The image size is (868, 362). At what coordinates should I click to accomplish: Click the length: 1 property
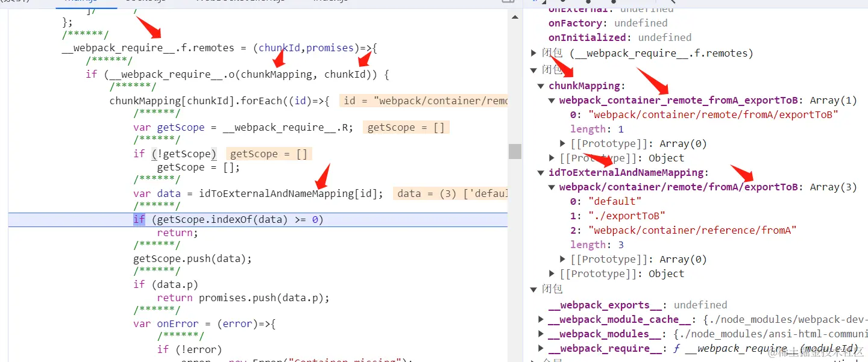click(597, 129)
